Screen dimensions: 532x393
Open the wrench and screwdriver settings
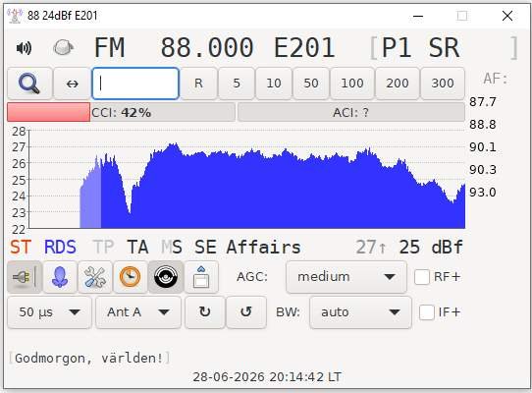click(95, 277)
